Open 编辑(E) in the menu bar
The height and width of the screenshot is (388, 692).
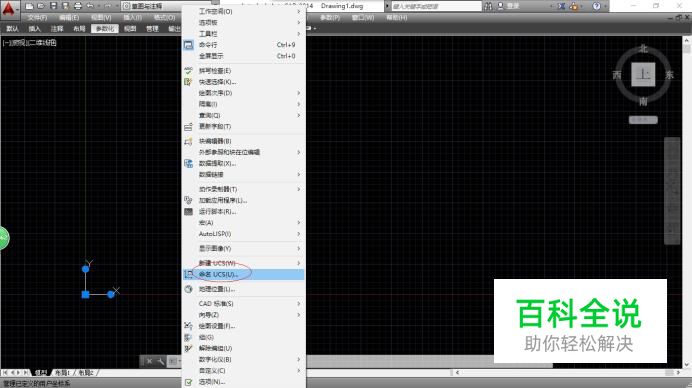[x=69, y=18]
